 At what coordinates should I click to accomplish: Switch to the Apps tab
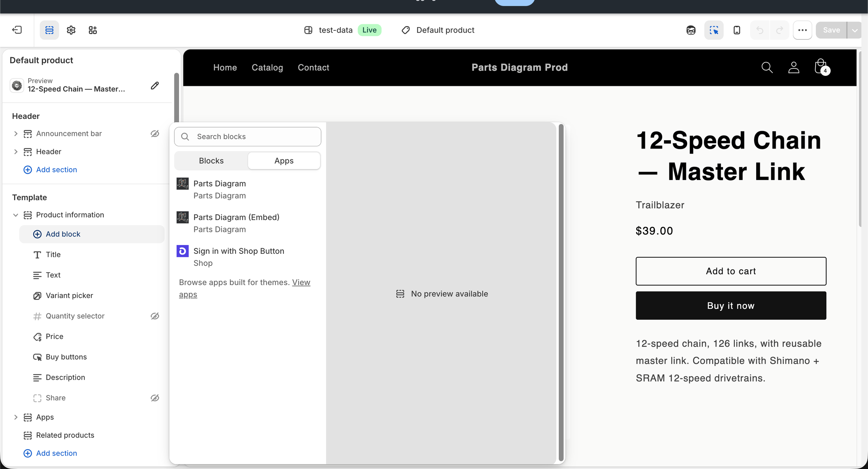284,161
